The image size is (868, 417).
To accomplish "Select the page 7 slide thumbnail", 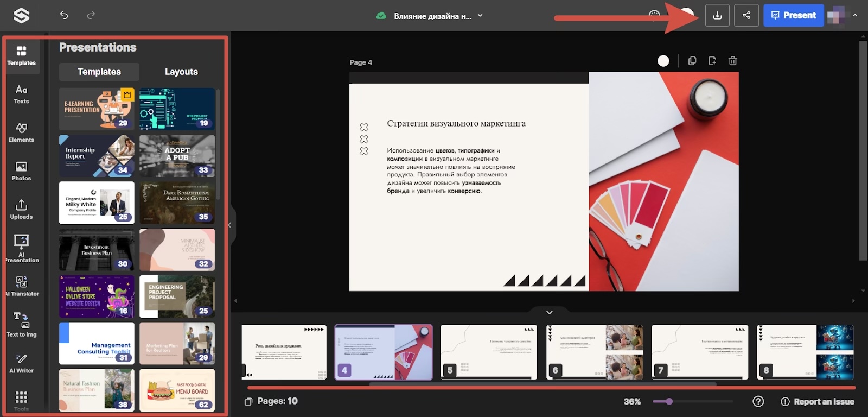I will pos(700,352).
